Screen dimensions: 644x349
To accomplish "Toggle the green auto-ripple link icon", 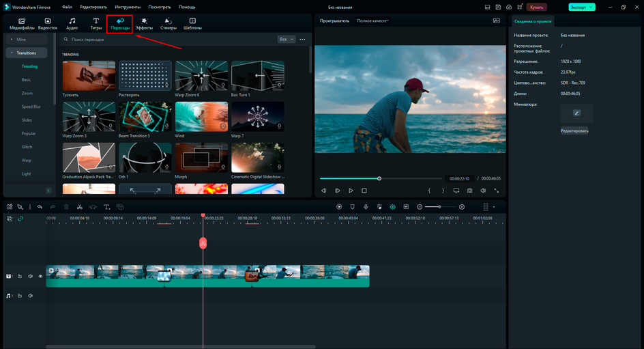I will click(x=20, y=219).
